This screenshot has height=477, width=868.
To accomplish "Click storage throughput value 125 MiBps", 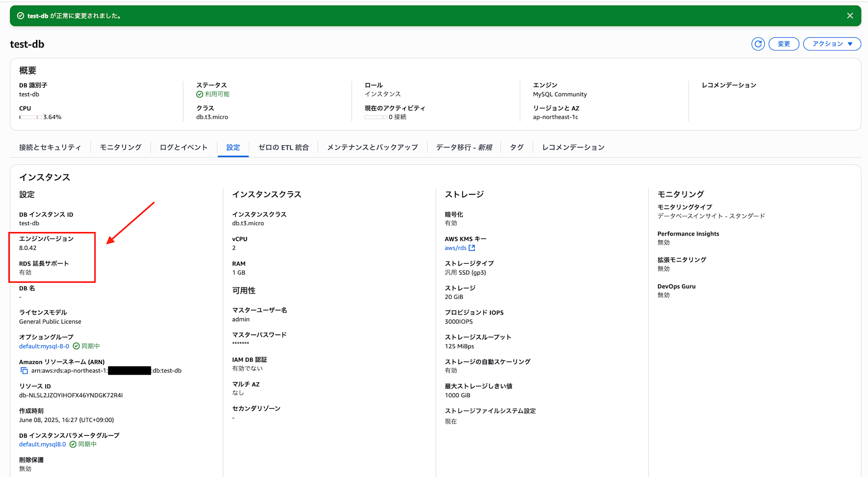I will (459, 346).
